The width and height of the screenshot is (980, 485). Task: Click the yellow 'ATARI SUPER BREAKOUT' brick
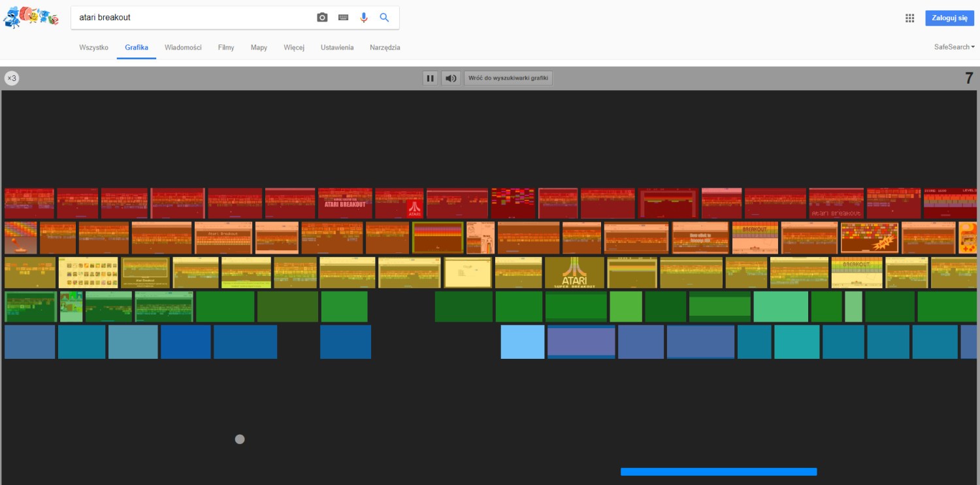[574, 273]
